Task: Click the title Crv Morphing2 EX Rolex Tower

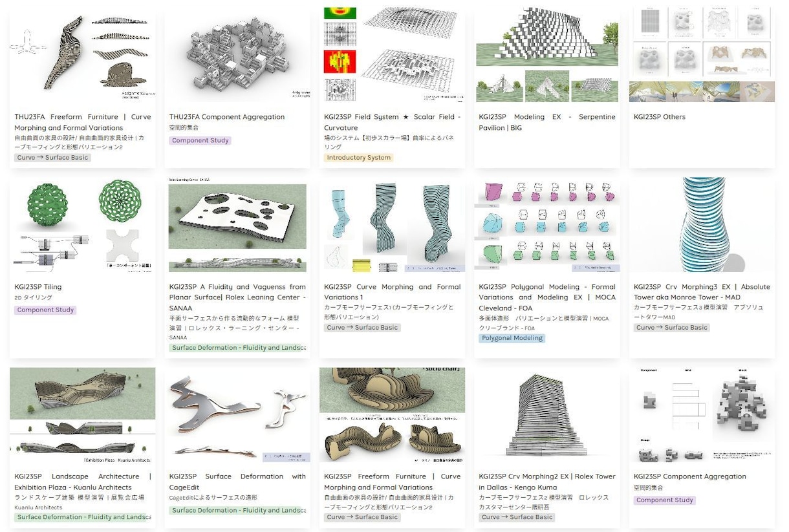Action: click(x=547, y=482)
